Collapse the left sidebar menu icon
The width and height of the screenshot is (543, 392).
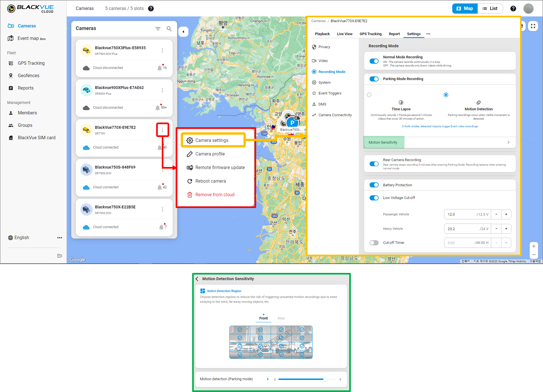click(59, 256)
